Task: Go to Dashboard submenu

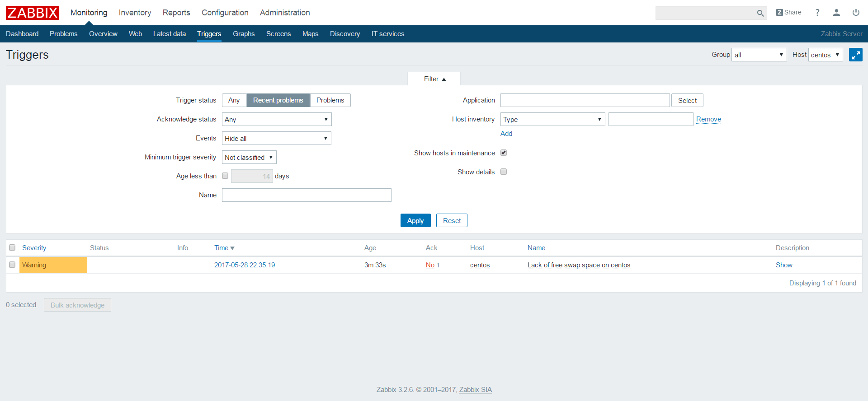Action: [22, 34]
